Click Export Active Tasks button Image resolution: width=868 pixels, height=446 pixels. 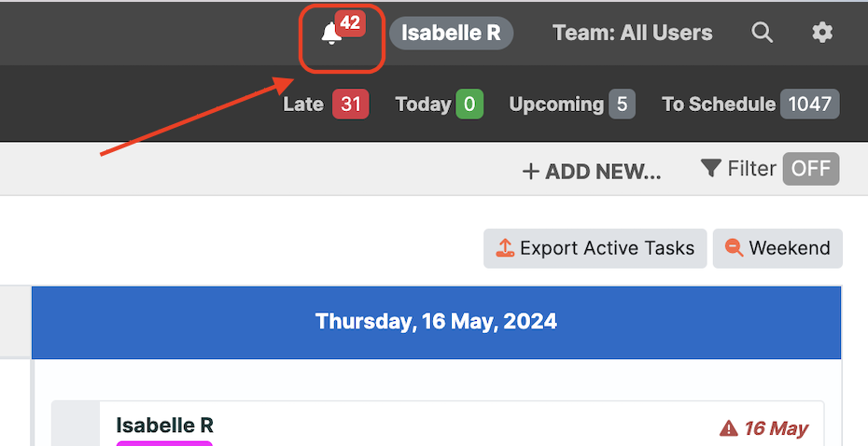(595, 248)
